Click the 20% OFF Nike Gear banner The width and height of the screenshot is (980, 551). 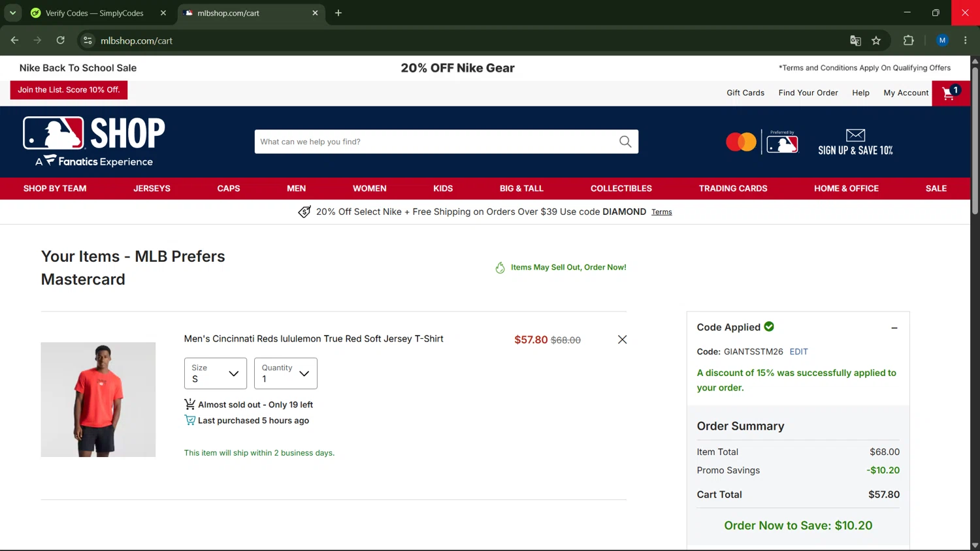(x=457, y=68)
